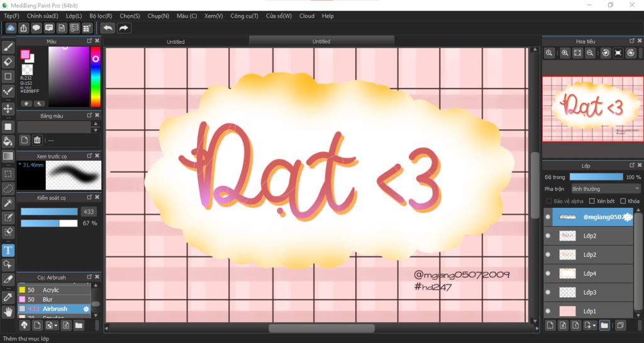
Task: Click brush list scroll-down arrow
Action: point(96,315)
